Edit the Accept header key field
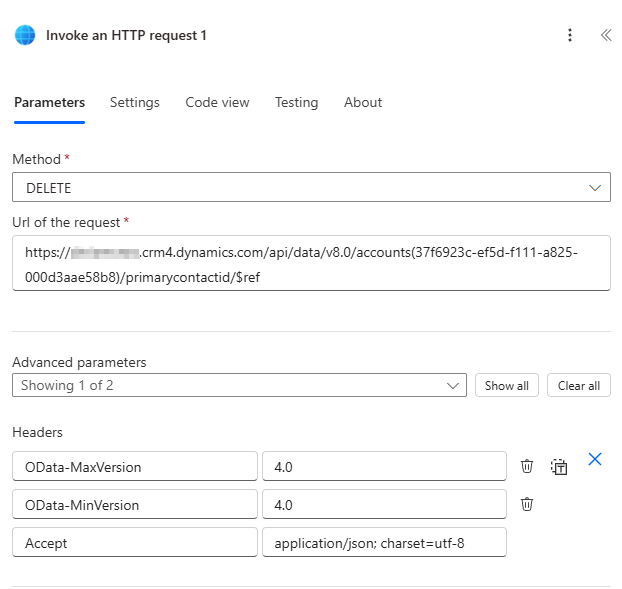This screenshot has width=622, height=589. 135,543
